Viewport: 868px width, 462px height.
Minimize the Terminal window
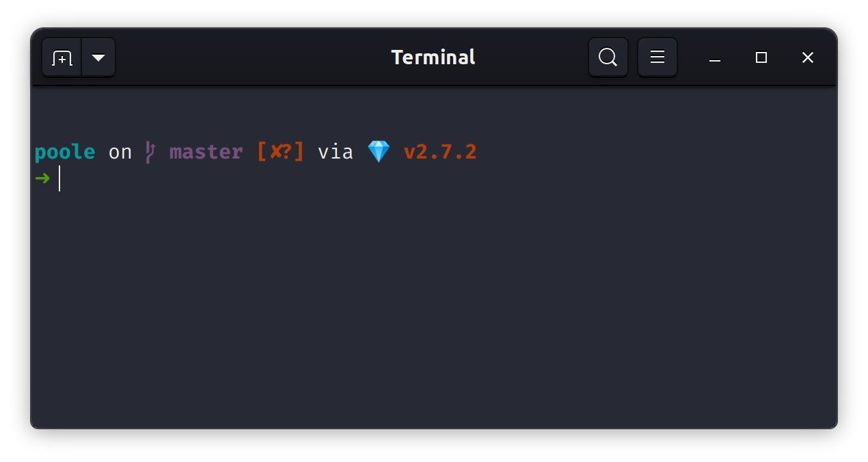tap(715, 57)
